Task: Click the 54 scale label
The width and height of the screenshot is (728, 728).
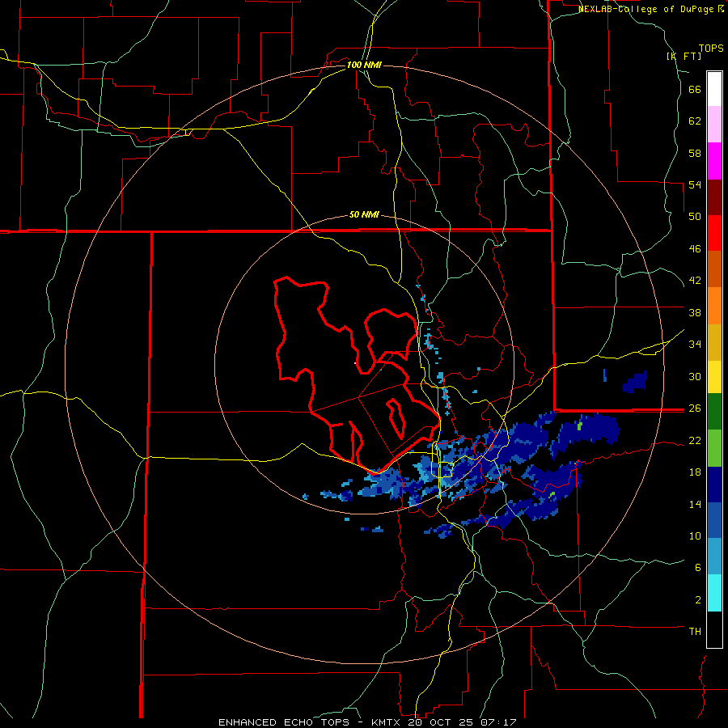Action: point(695,184)
